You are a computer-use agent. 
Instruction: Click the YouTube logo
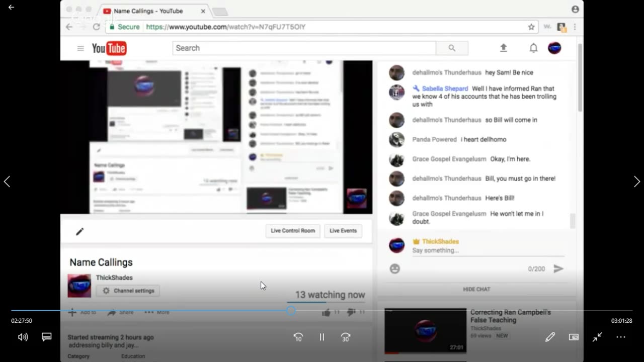pyautogui.click(x=109, y=48)
